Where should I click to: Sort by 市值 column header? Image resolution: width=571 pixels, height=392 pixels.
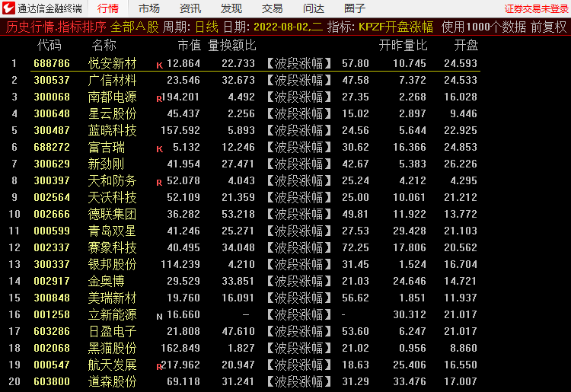189,45
